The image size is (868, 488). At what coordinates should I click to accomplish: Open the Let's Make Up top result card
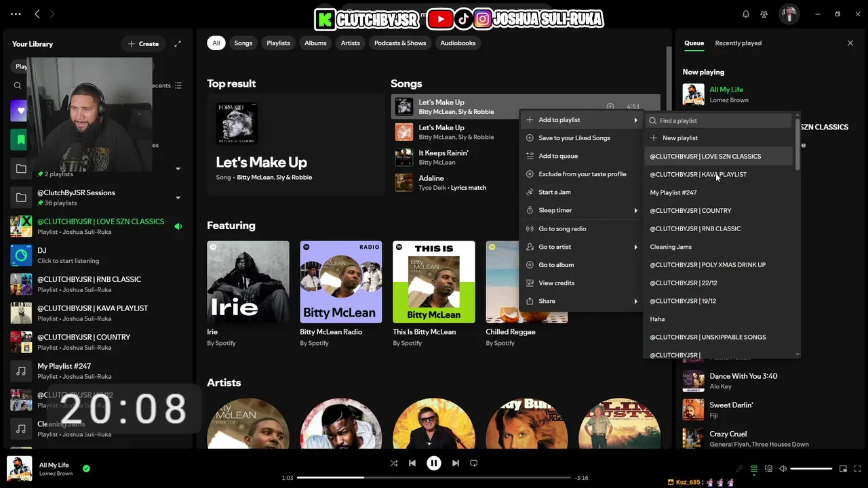296,144
